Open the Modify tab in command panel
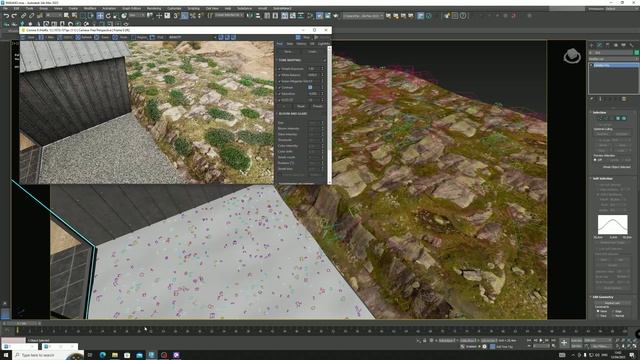640x360 pixels. pos(600,45)
